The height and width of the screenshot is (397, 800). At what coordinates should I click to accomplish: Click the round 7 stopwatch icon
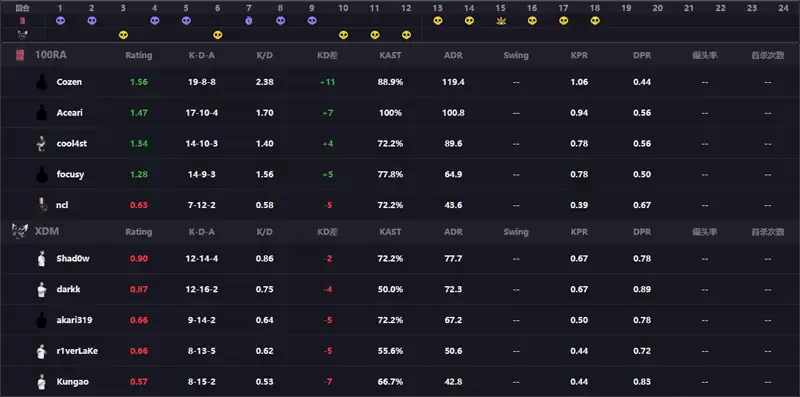[x=249, y=20]
